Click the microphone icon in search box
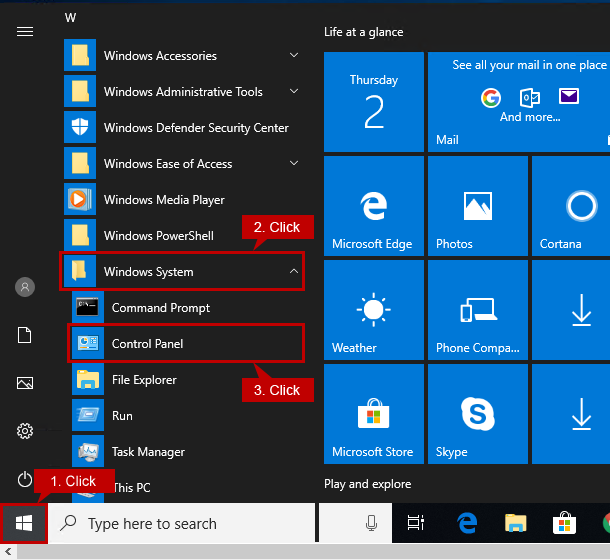The height and width of the screenshot is (560, 610). pyautogui.click(x=371, y=523)
